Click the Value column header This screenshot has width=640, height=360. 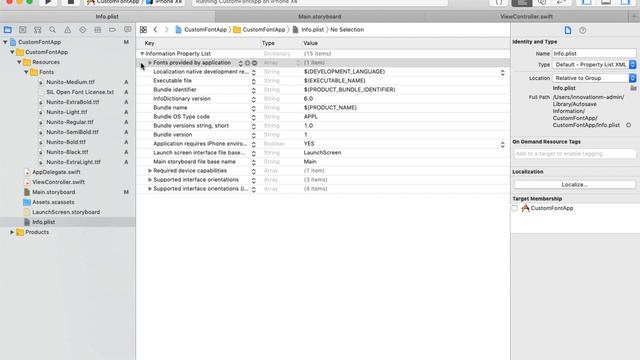310,43
